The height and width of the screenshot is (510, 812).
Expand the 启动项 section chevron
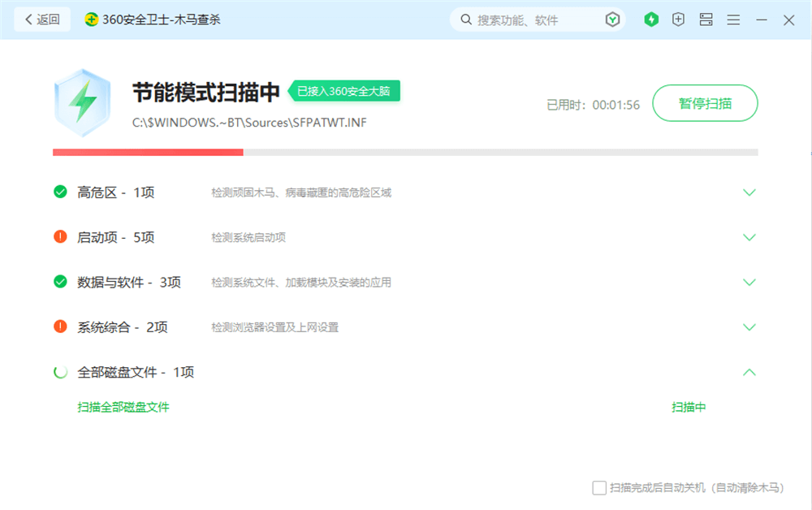pyautogui.click(x=749, y=237)
